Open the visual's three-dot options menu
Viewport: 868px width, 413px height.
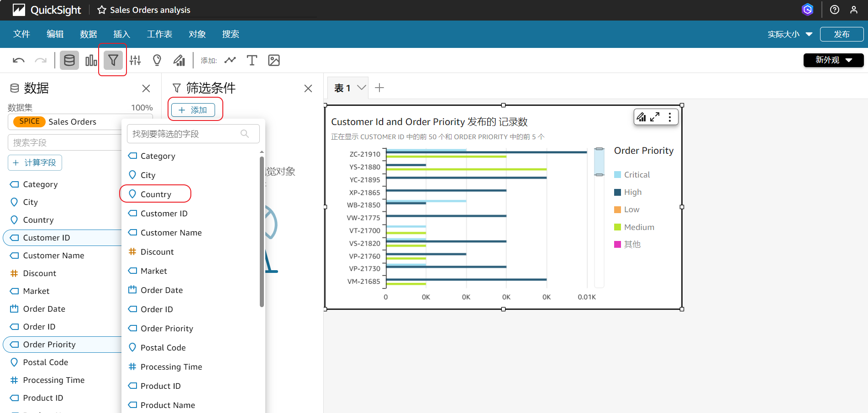coord(670,117)
